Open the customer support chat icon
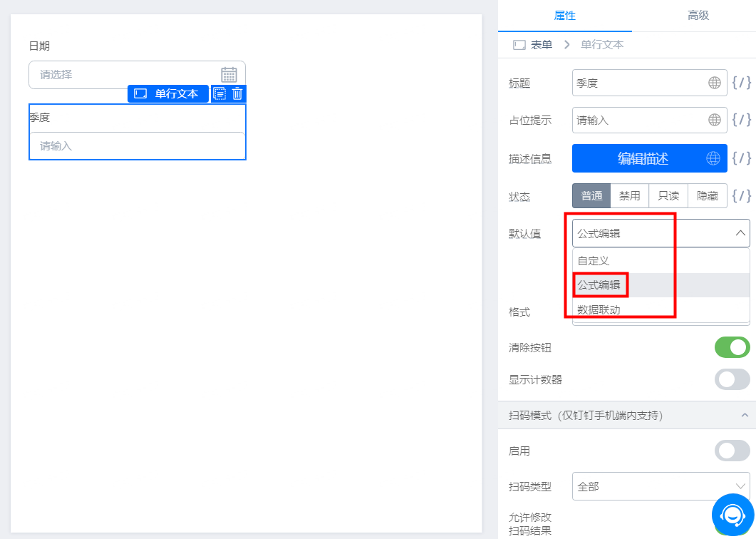The height and width of the screenshot is (539, 756). tap(732, 514)
